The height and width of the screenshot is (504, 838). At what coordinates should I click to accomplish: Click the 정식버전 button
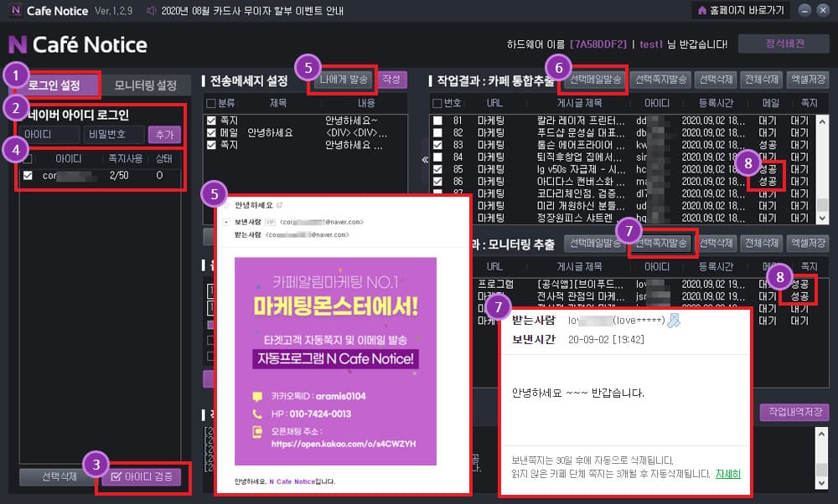pos(784,44)
